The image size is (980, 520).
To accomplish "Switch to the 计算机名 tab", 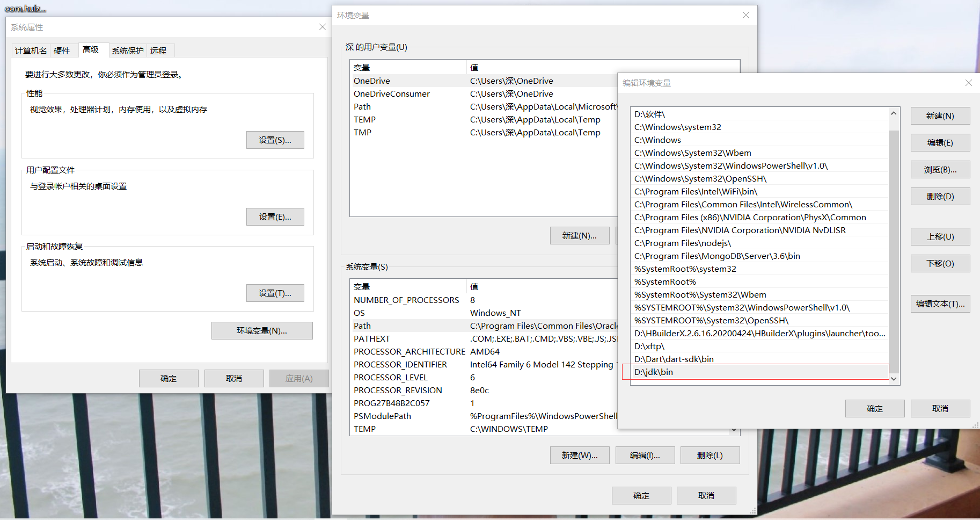I will point(31,51).
